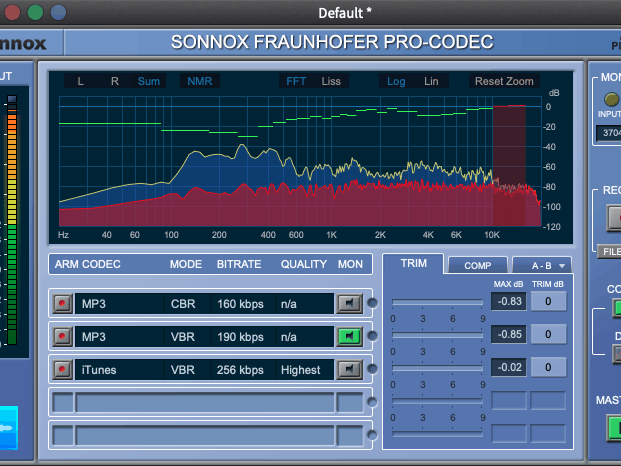
Task: Click Max dB readout -0.85
Action: 509,334
